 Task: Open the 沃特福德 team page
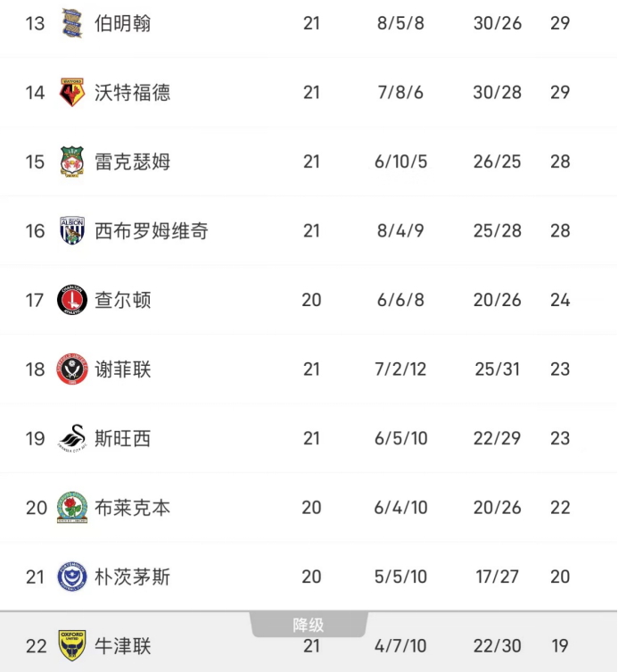132,92
